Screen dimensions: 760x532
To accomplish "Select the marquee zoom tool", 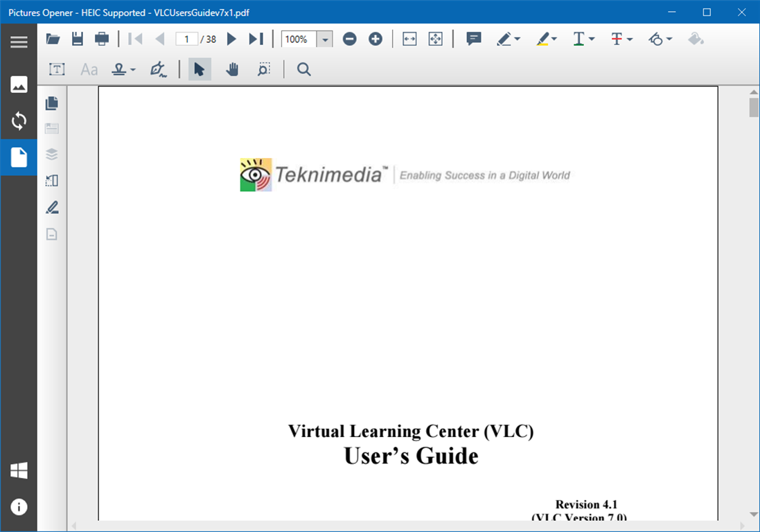I will point(264,69).
